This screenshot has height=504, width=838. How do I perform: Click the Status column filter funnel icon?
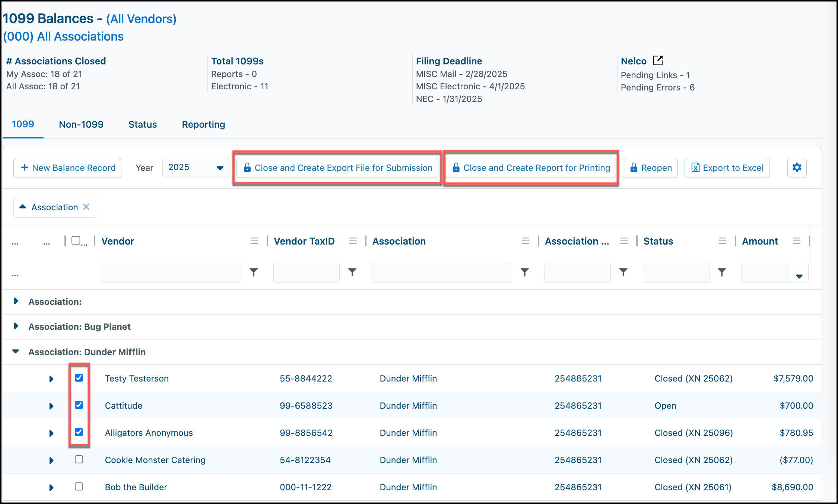tap(722, 272)
